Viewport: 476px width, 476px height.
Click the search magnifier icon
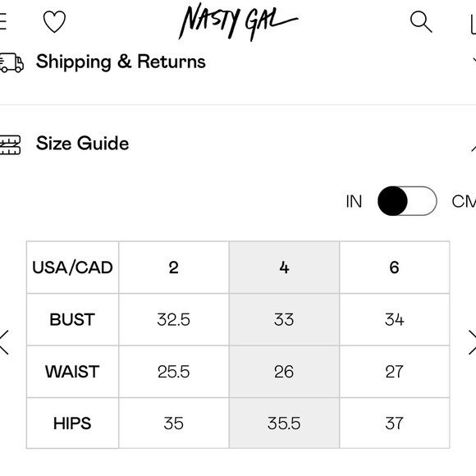coord(421,21)
